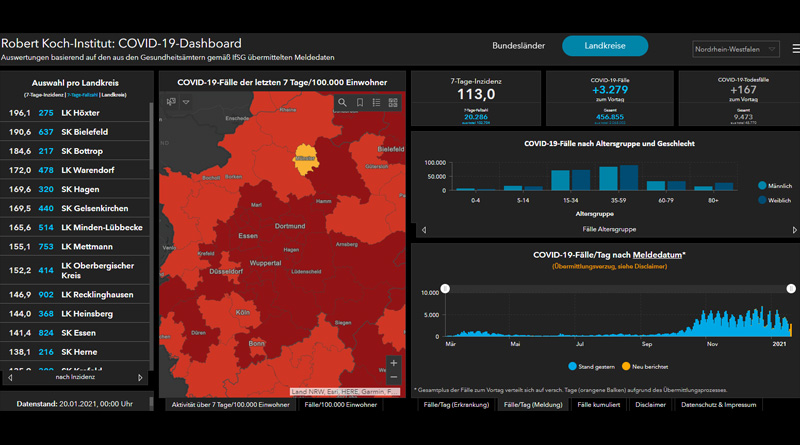Select LK Oberbergischer Kreis in the list
Screen dimensions: 800x445
pyautogui.click(x=75, y=270)
